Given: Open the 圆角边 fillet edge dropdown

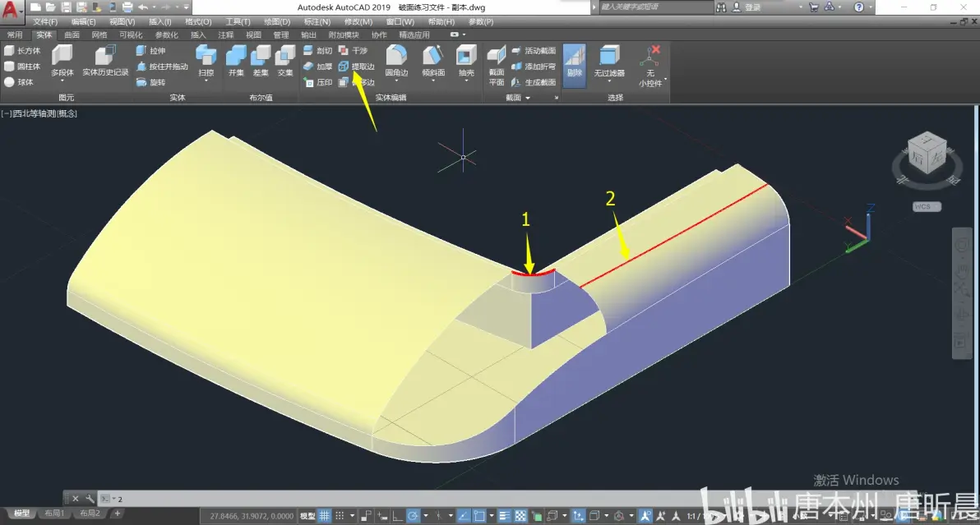Looking at the screenshot, I should coord(396,81).
